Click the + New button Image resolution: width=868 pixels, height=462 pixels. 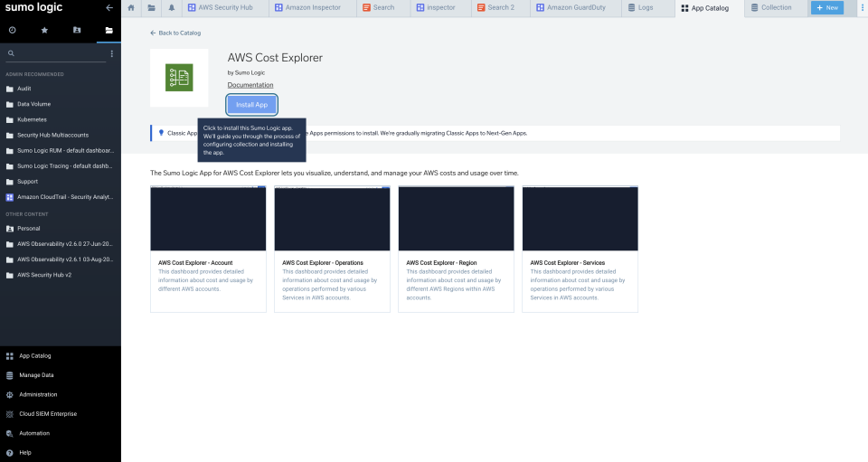pos(827,8)
